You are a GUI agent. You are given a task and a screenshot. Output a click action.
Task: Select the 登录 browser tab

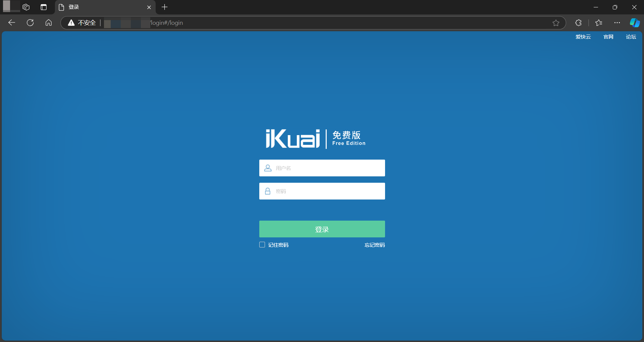(101, 7)
